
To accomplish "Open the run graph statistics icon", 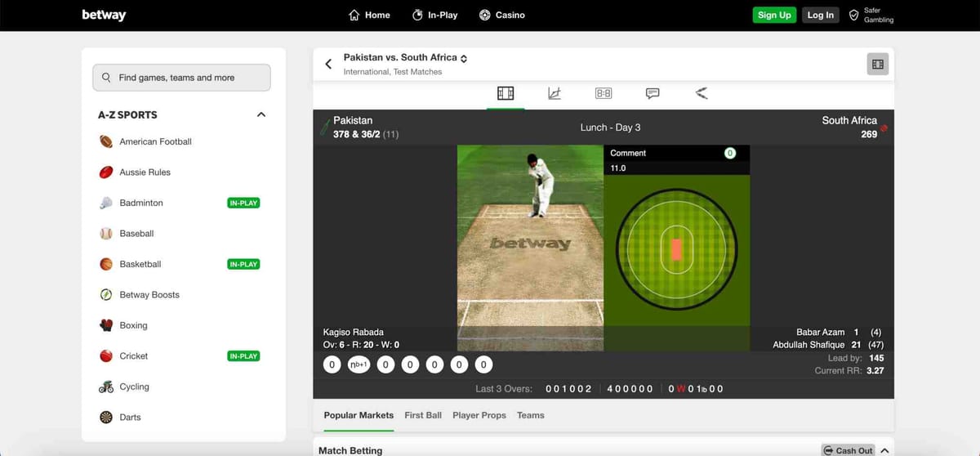I will pos(555,93).
